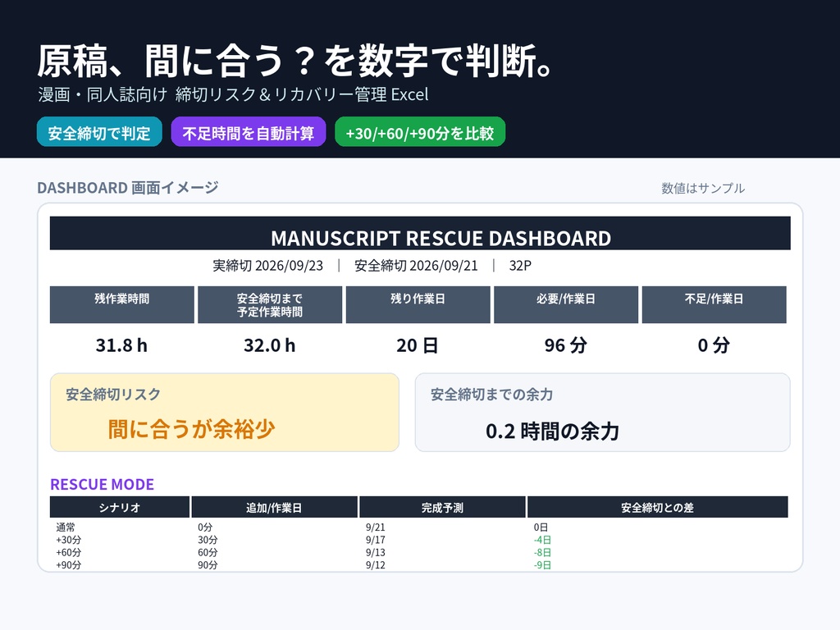
Task: Click the 安全締切までの余力 label
Action: pos(492,395)
